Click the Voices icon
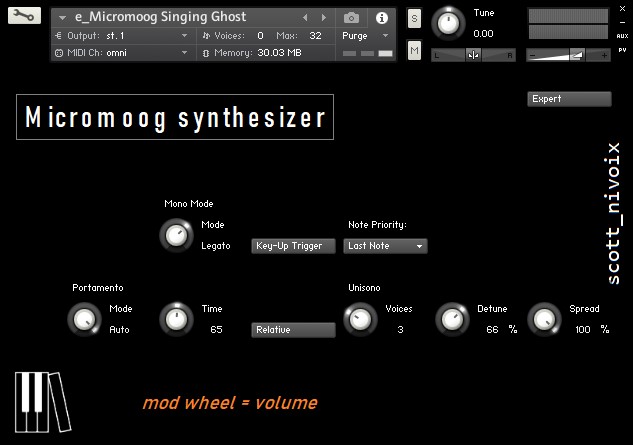This screenshot has height=445, width=633. point(206,36)
